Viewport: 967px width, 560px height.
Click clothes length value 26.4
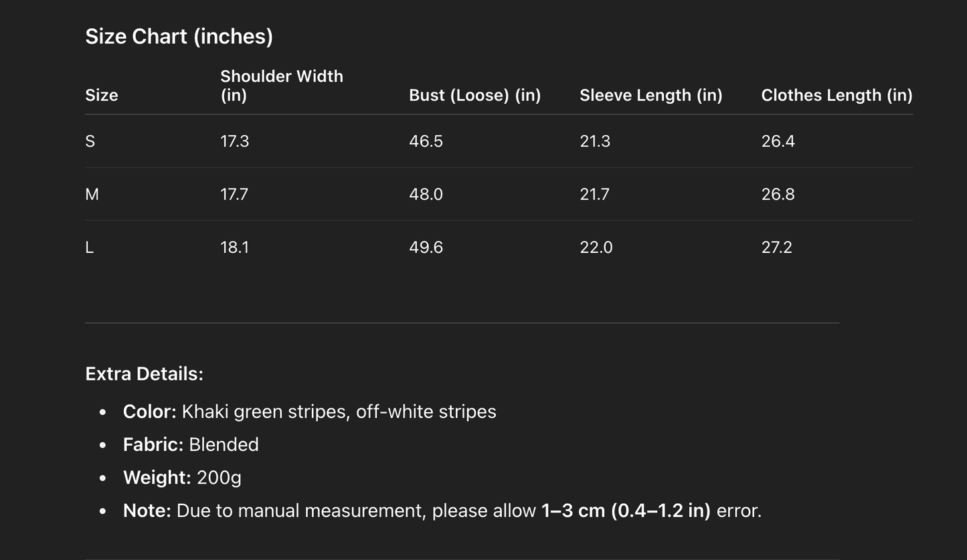tap(778, 141)
